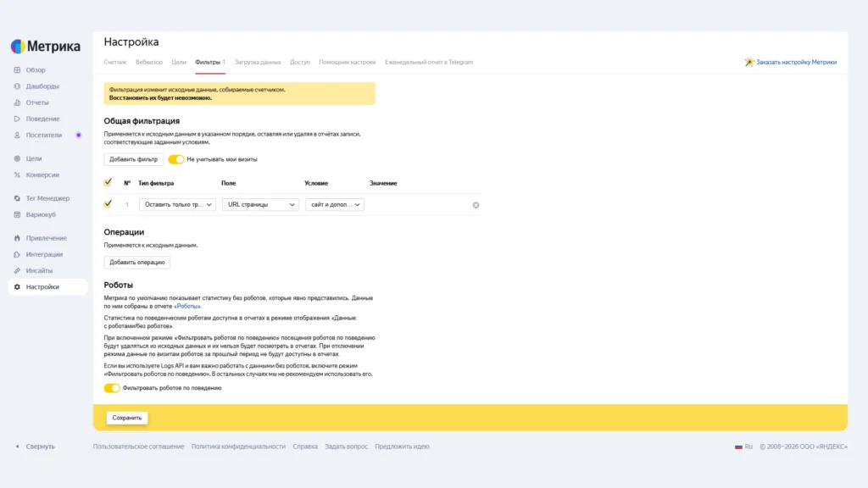The image size is (868, 488).
Task: Open Обзор in the sidebar
Action: [36, 70]
